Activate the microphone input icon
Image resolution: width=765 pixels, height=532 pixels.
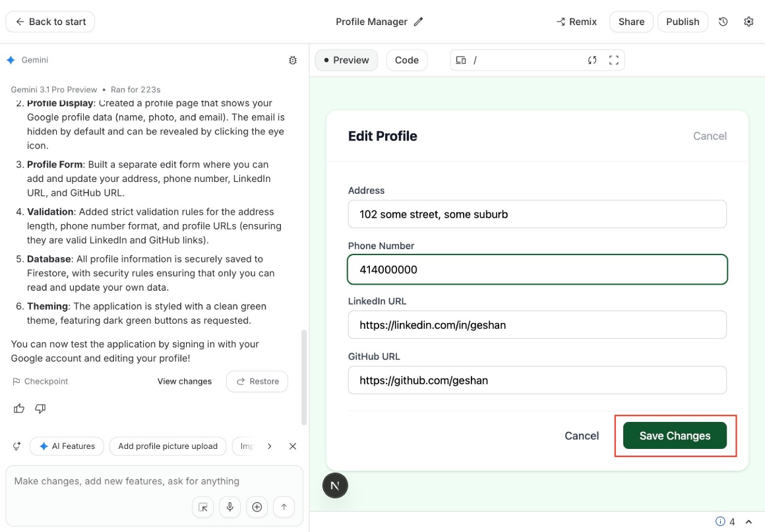(x=229, y=507)
